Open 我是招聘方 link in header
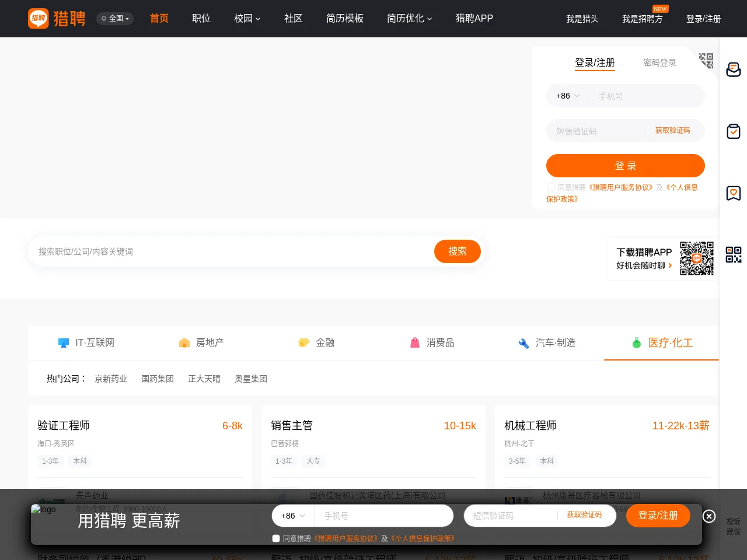 pyautogui.click(x=643, y=19)
